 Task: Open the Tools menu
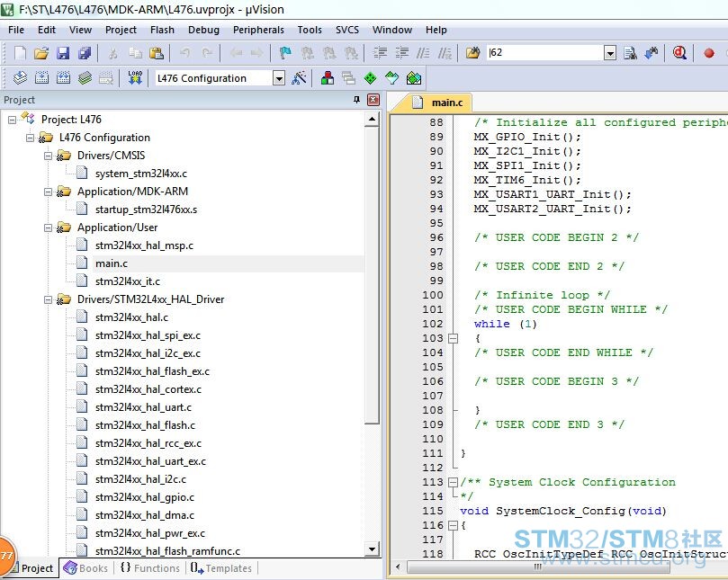click(x=310, y=30)
